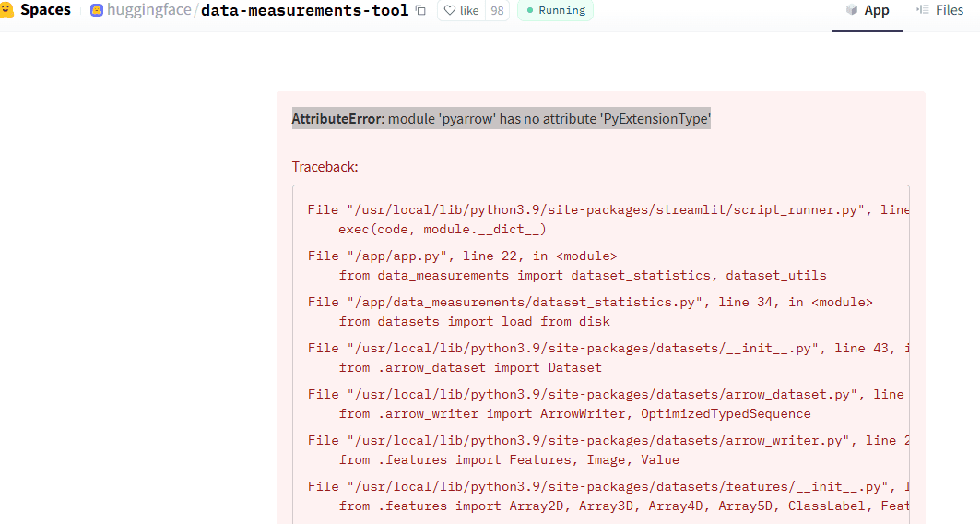This screenshot has height=524, width=980.
Task: Click the exec(code, module.__dict__) line
Action: click(443, 230)
